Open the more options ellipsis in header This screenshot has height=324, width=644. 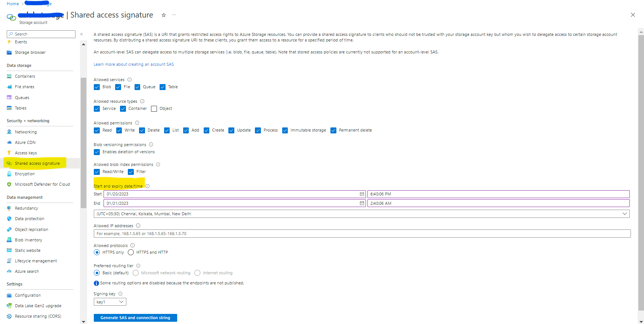point(174,15)
